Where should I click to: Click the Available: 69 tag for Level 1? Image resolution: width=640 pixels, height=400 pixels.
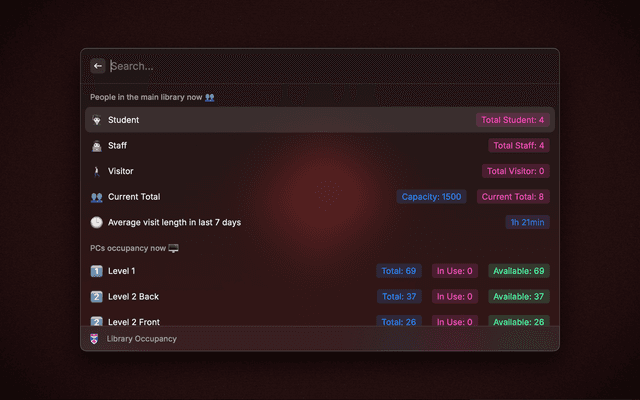(x=518, y=271)
